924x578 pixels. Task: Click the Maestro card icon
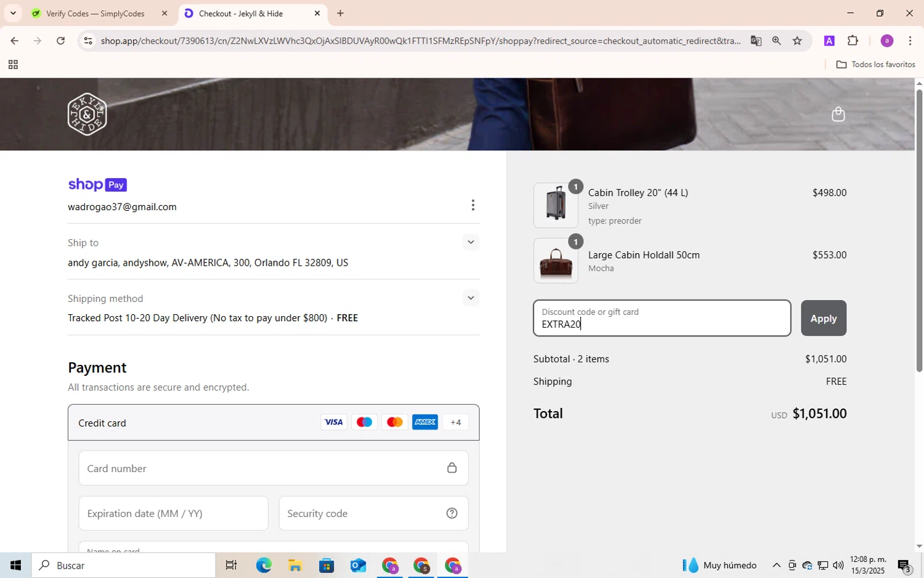click(364, 422)
